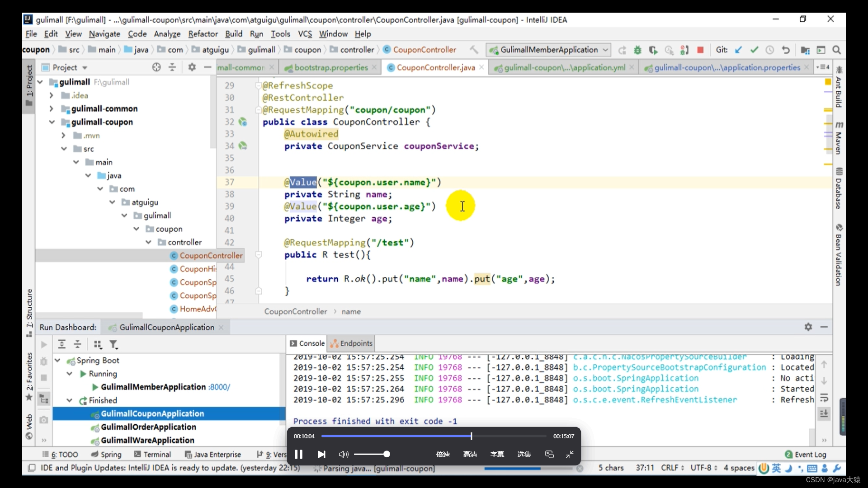The width and height of the screenshot is (868, 488).
Task: Click Run Dashboard filter funnel icon
Action: tap(114, 344)
